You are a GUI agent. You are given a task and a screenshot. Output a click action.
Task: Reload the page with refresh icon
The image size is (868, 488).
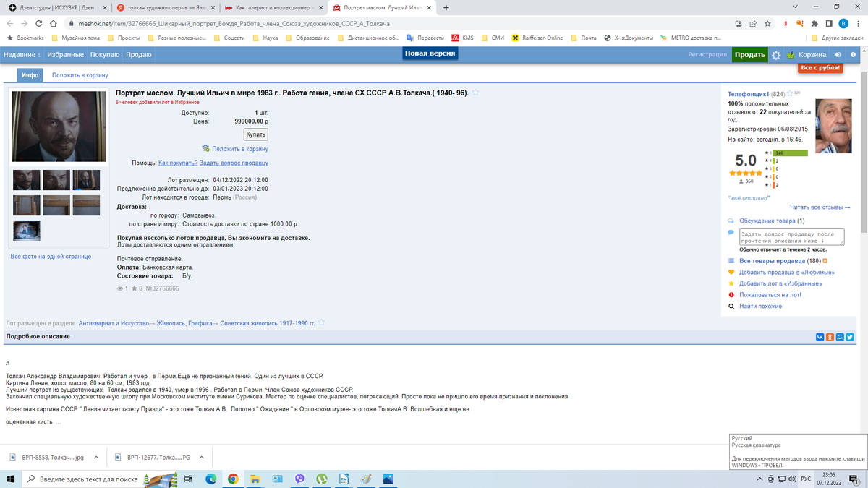38,23
